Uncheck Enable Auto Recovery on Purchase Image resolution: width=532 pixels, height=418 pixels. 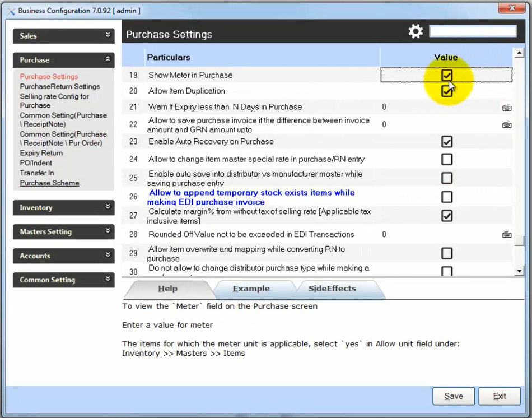pyautogui.click(x=446, y=142)
